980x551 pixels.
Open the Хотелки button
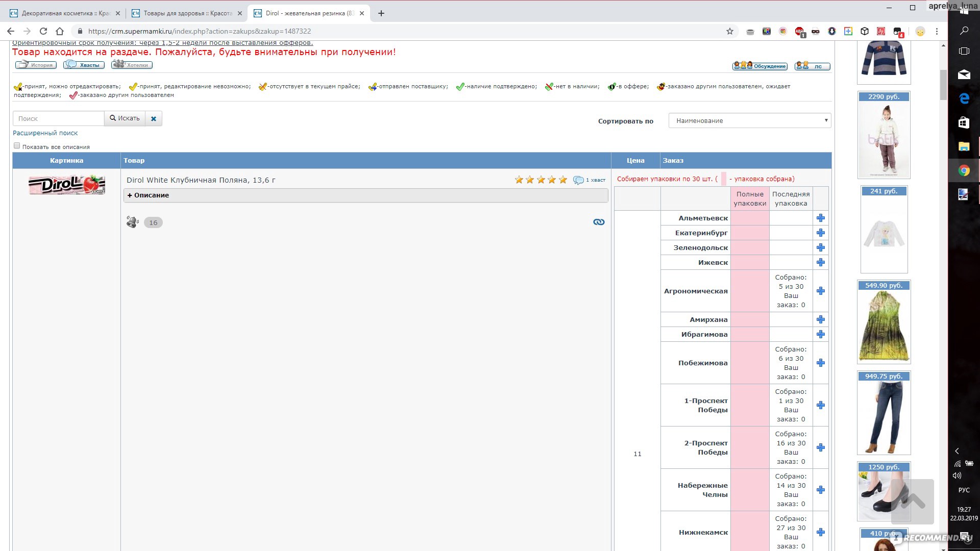point(132,65)
